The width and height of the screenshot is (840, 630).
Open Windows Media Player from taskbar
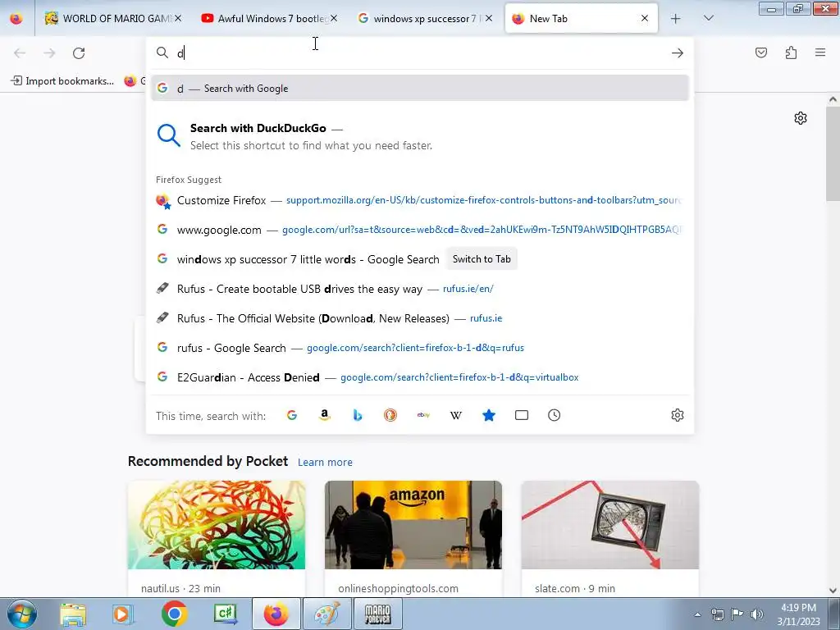tap(123, 614)
